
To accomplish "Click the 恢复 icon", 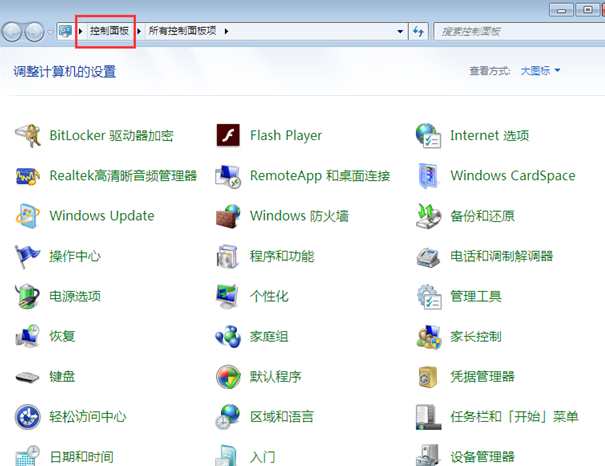I will [x=27, y=336].
